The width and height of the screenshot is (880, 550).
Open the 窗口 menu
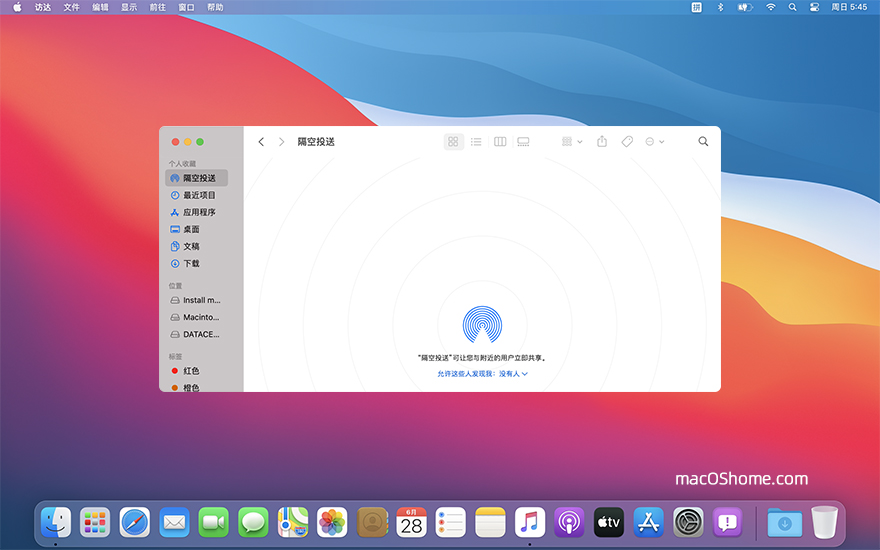click(186, 7)
